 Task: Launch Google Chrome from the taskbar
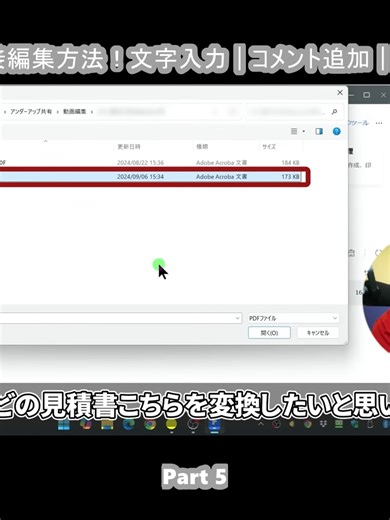click(150, 425)
